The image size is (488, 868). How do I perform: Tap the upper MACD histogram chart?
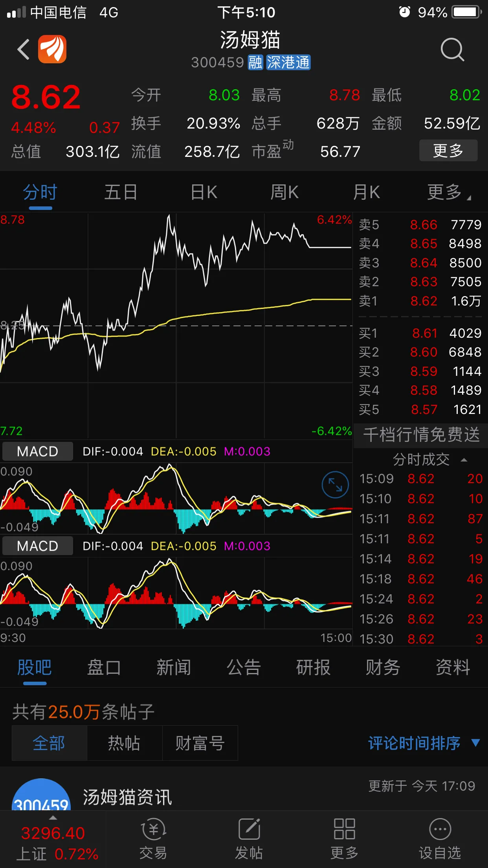coord(176,498)
